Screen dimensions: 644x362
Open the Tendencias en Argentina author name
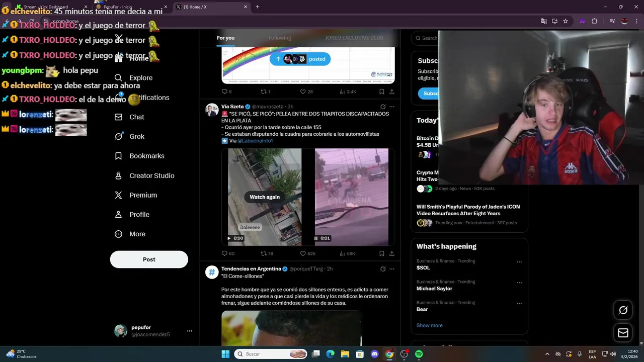[251, 269]
